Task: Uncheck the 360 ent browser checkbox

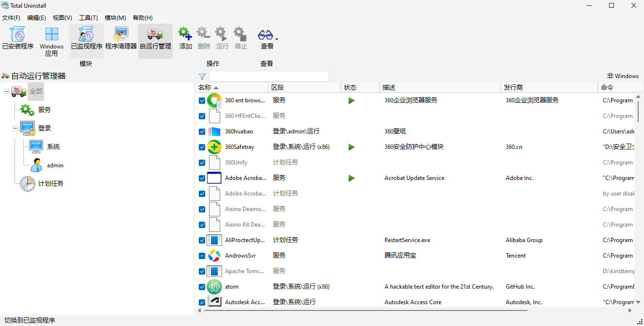Action: (202, 100)
